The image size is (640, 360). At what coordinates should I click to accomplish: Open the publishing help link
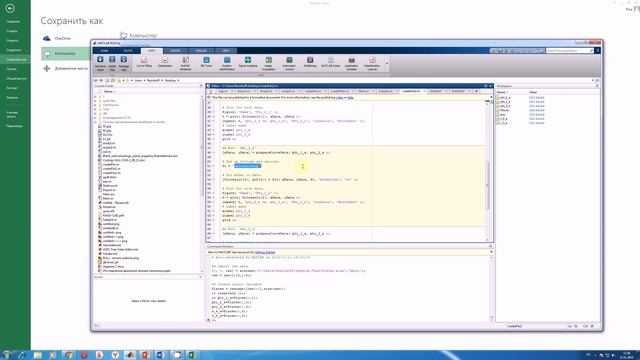(x=351, y=98)
